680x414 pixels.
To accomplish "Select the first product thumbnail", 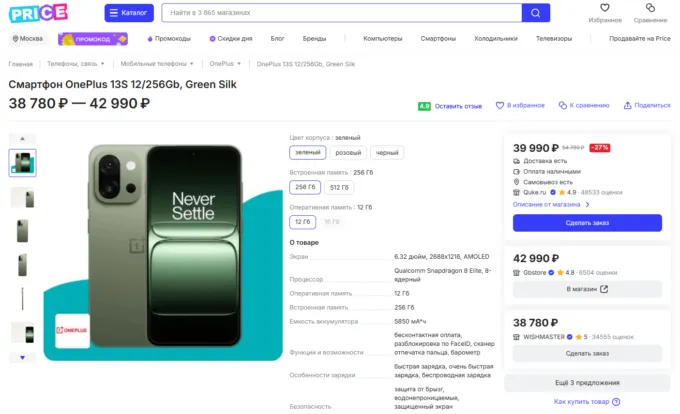I will click(x=23, y=163).
